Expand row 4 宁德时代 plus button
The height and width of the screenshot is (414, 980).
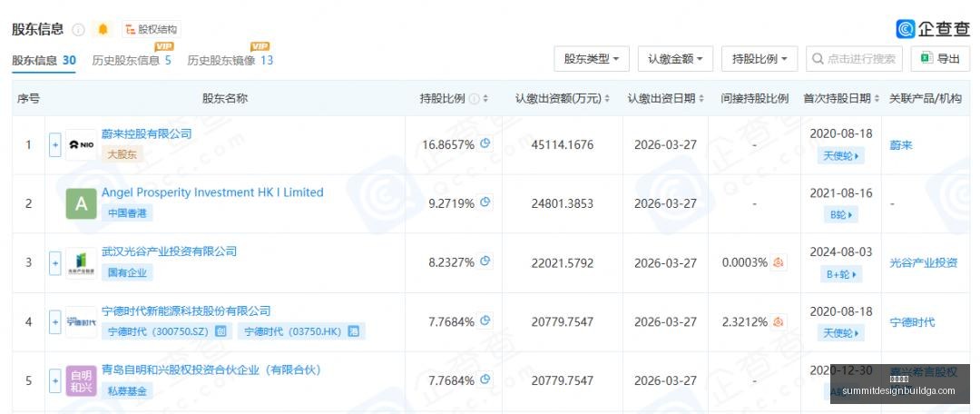[55, 322]
